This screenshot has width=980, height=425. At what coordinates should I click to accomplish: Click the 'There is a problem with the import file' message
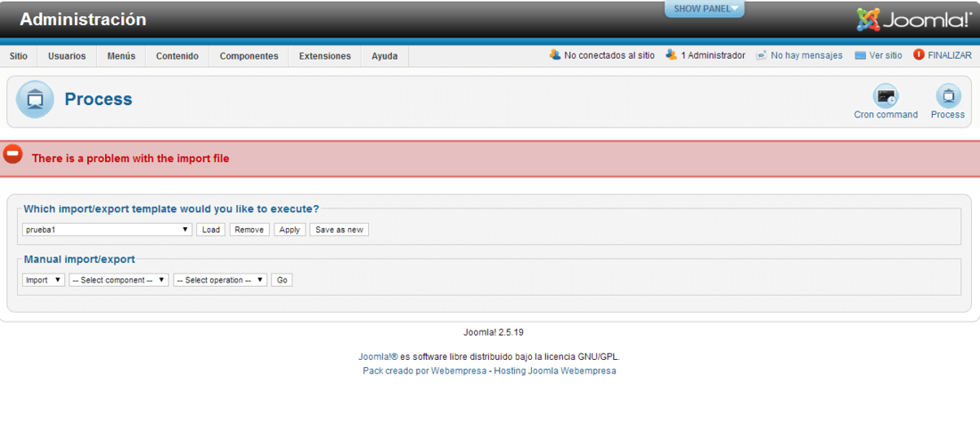(131, 159)
